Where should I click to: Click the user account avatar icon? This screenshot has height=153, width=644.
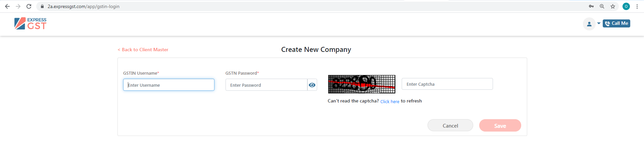pos(589,24)
